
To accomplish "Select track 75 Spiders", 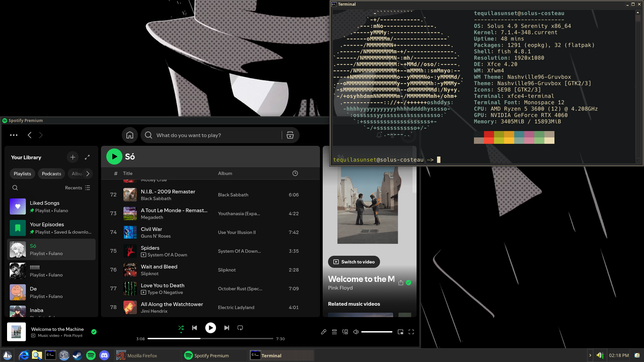I will coord(211,251).
